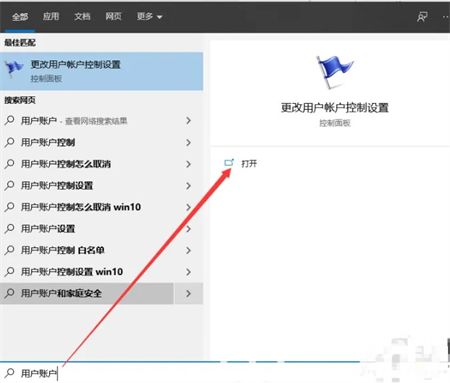Select suggestion 用户账户控制
The height and width of the screenshot is (383, 450).
(x=101, y=142)
